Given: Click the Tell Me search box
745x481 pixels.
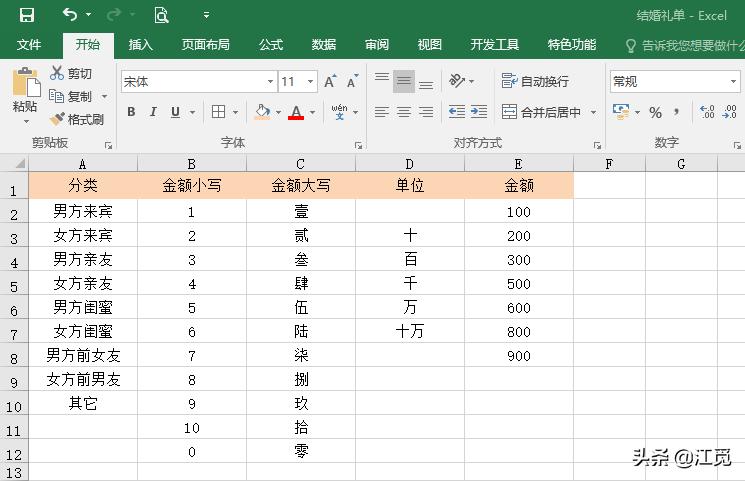Looking at the screenshot, I should click(684, 46).
